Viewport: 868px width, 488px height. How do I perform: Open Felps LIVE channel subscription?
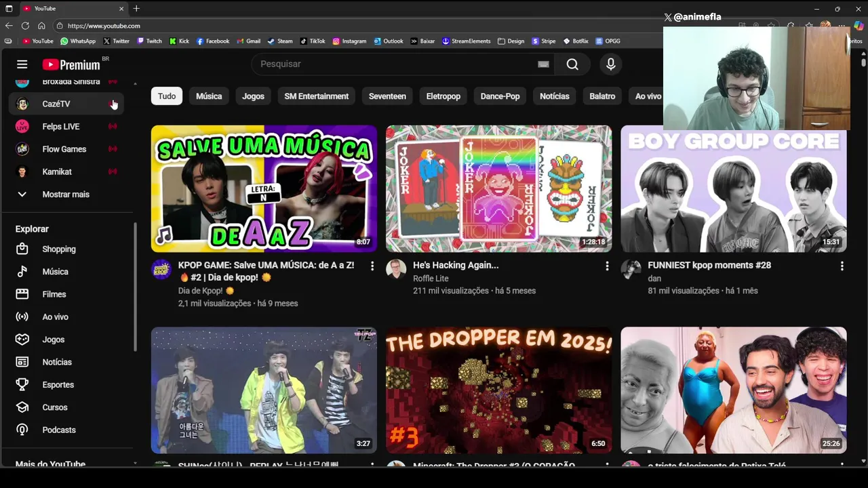coord(66,126)
